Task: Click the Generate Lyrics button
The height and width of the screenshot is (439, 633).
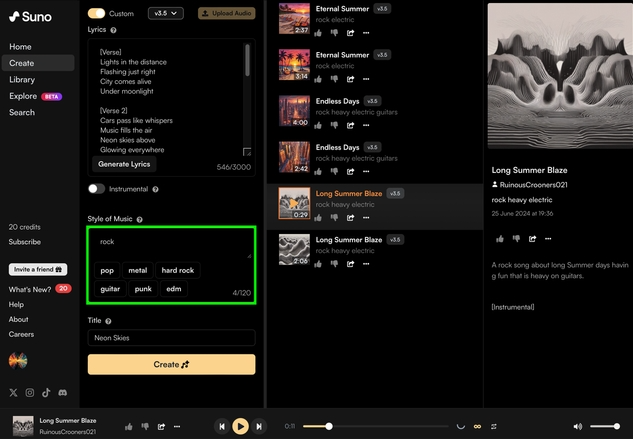Action: coord(125,163)
